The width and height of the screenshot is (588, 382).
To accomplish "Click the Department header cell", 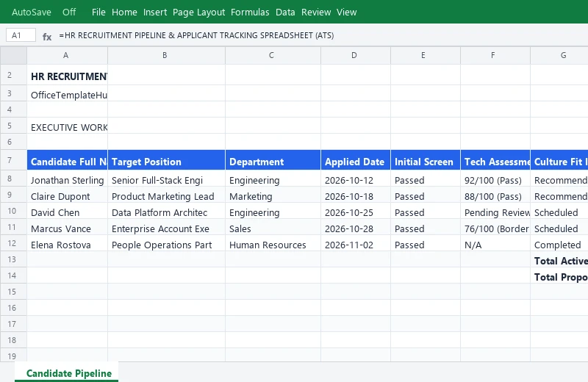I will point(273,160).
